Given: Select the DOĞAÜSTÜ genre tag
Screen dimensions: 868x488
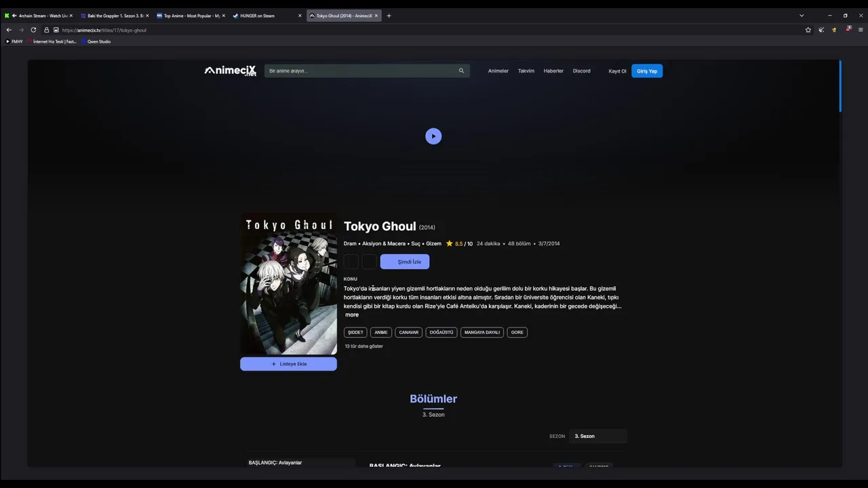Looking at the screenshot, I should click(441, 332).
